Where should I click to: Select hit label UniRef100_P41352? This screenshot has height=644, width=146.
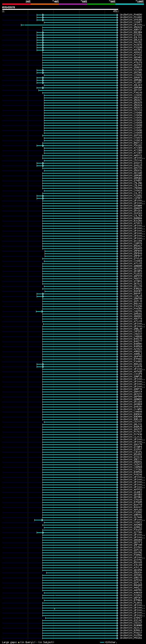click(131, 42)
